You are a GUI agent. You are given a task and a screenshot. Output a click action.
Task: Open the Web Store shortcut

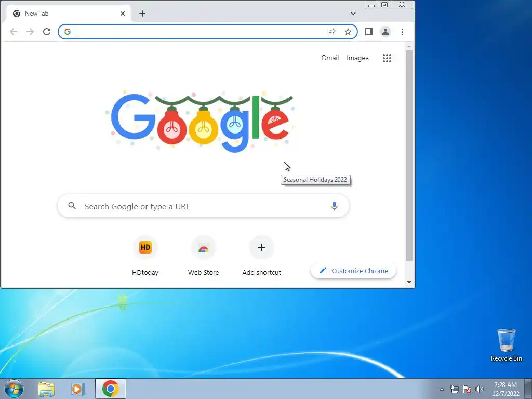[x=203, y=256]
